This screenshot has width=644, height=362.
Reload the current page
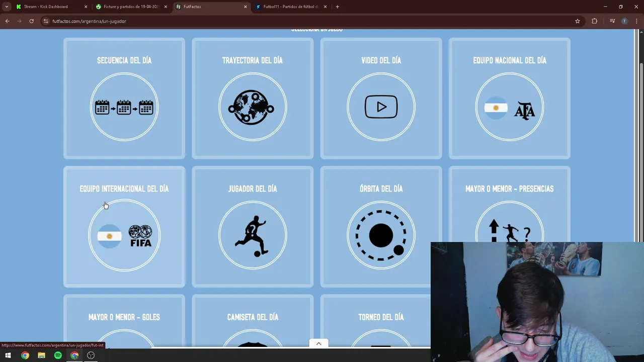pyautogui.click(x=31, y=21)
